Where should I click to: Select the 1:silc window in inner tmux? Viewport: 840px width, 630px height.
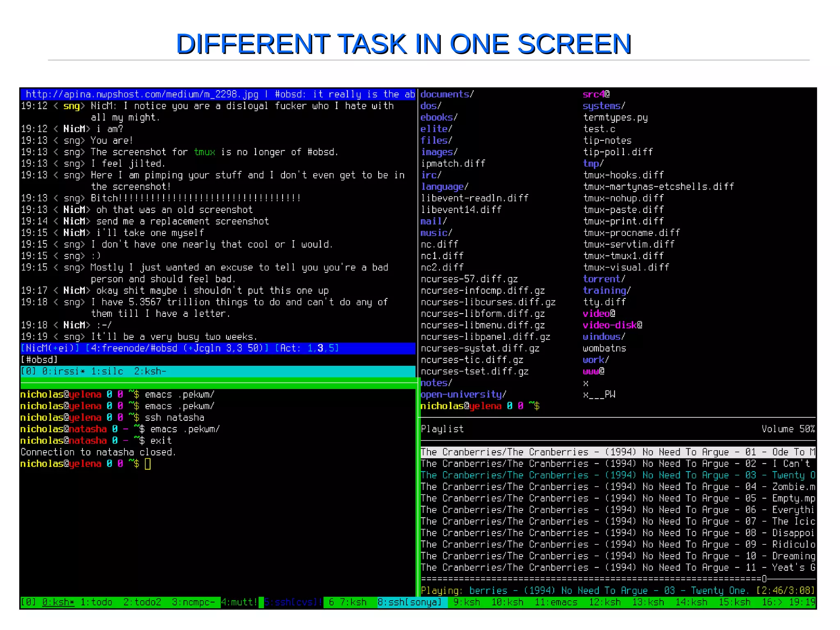coord(107,371)
